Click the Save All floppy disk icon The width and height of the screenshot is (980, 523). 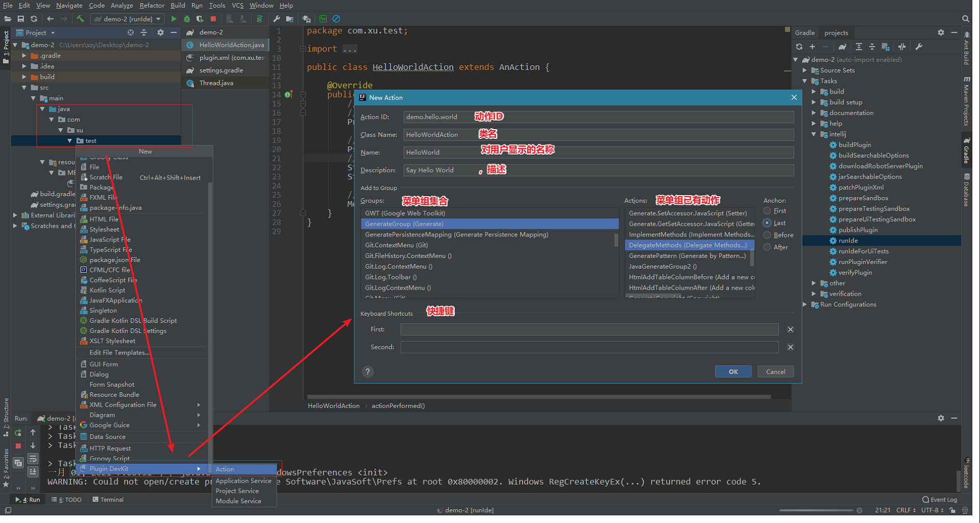(20, 19)
